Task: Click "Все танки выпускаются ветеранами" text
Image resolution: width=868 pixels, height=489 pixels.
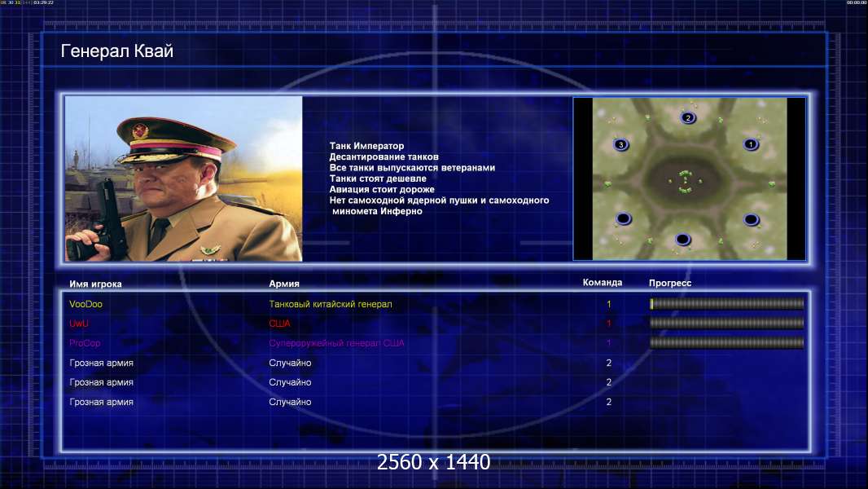Action: pos(412,167)
